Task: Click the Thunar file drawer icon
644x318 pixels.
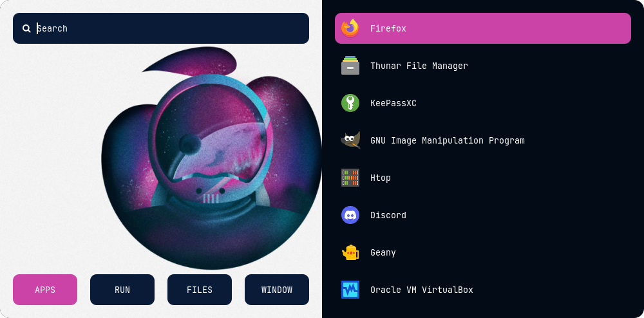Action: (x=350, y=66)
